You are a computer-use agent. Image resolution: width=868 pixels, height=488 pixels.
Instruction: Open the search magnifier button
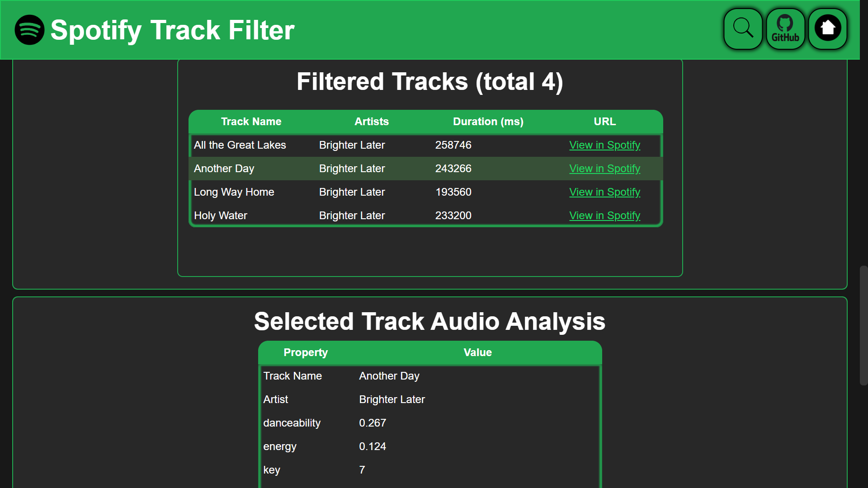[743, 29]
